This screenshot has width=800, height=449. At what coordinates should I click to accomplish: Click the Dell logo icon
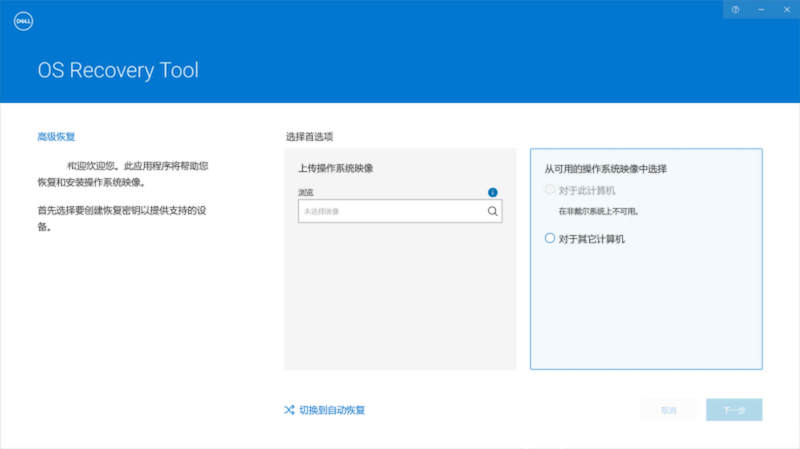click(23, 21)
